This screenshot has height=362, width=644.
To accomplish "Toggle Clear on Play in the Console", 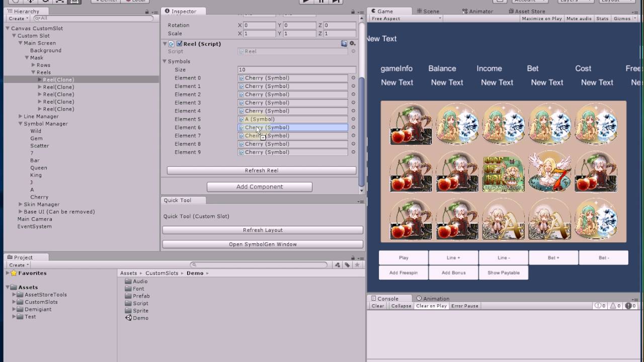I will click(x=431, y=306).
